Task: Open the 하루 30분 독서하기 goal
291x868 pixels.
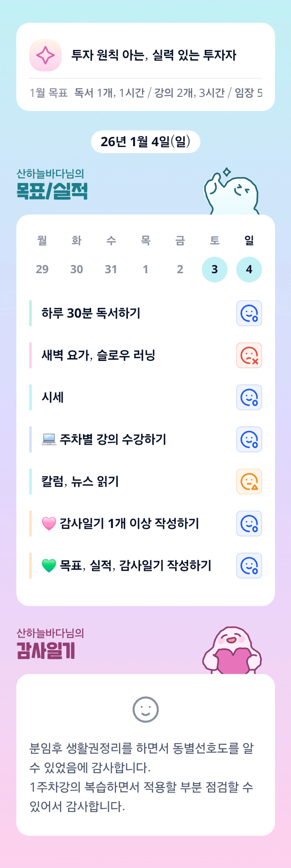Action: coord(91,313)
